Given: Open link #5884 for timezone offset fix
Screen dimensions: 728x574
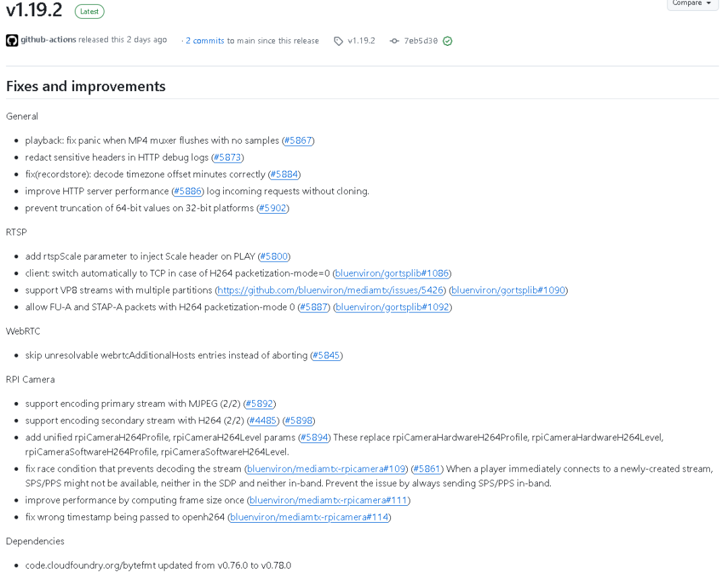Looking at the screenshot, I should tap(284, 174).
